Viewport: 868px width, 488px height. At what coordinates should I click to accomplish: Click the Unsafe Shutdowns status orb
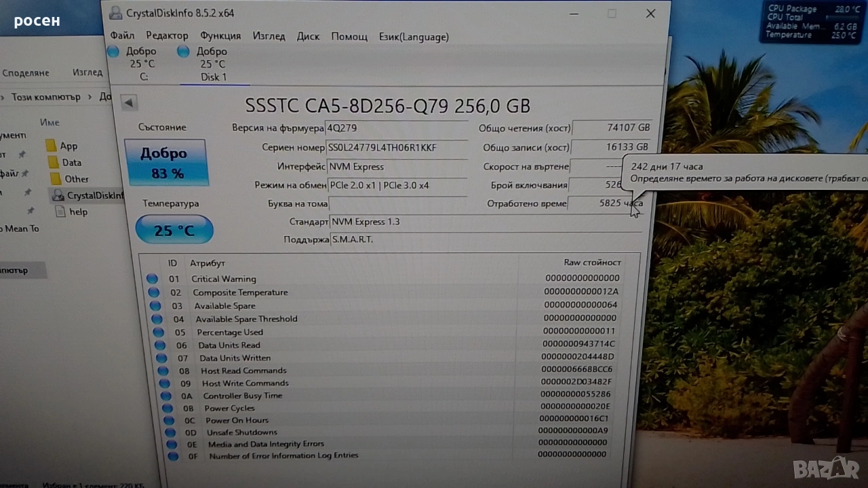click(x=170, y=432)
